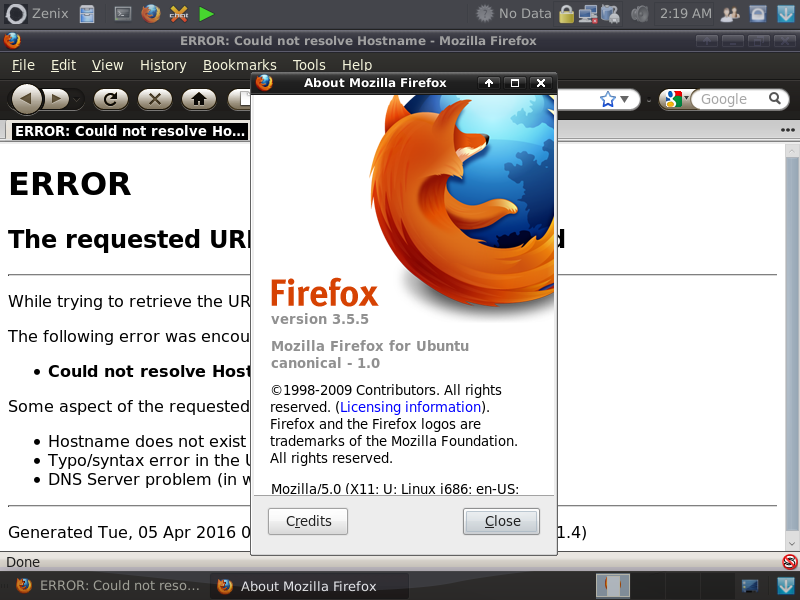Click the Credits button

coord(308,521)
